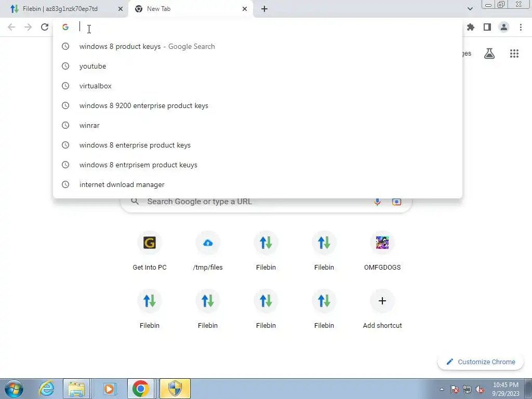Click the Chrome taskbar icon
Image resolution: width=532 pixels, height=399 pixels.
[141, 389]
